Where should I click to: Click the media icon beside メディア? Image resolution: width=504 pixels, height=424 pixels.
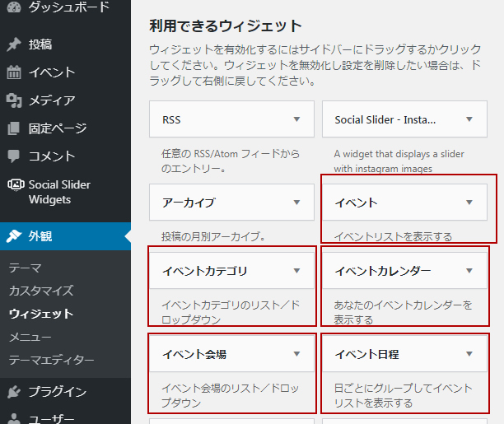click(x=14, y=100)
